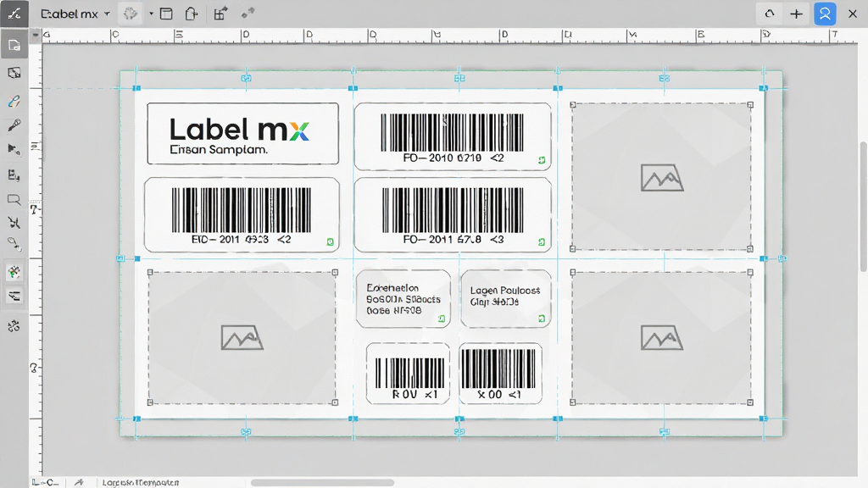The image size is (868, 488).
Task: Click the arrow icon in the status bar
Action: [x=79, y=482]
